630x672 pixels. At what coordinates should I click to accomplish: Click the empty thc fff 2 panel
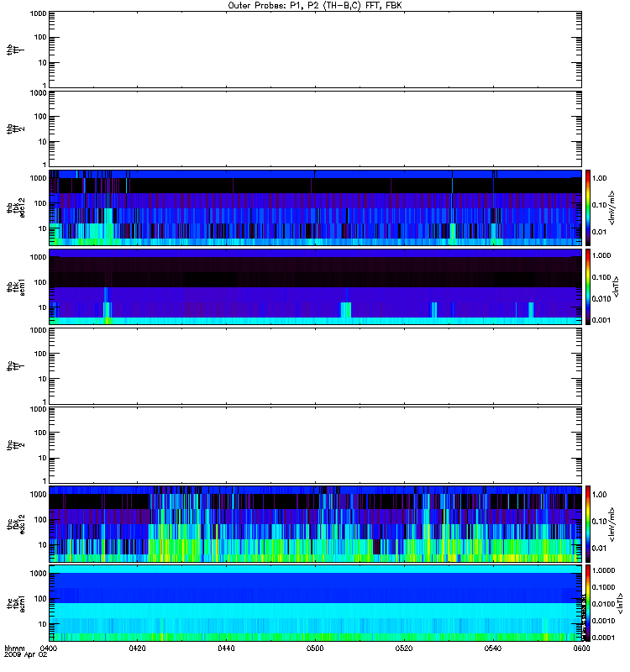(x=316, y=445)
